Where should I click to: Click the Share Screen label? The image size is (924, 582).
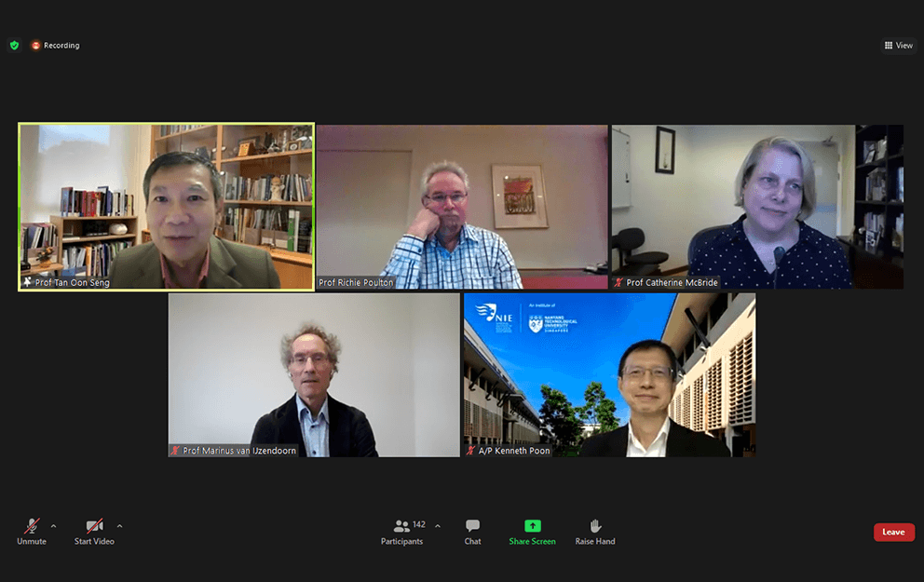click(532, 541)
